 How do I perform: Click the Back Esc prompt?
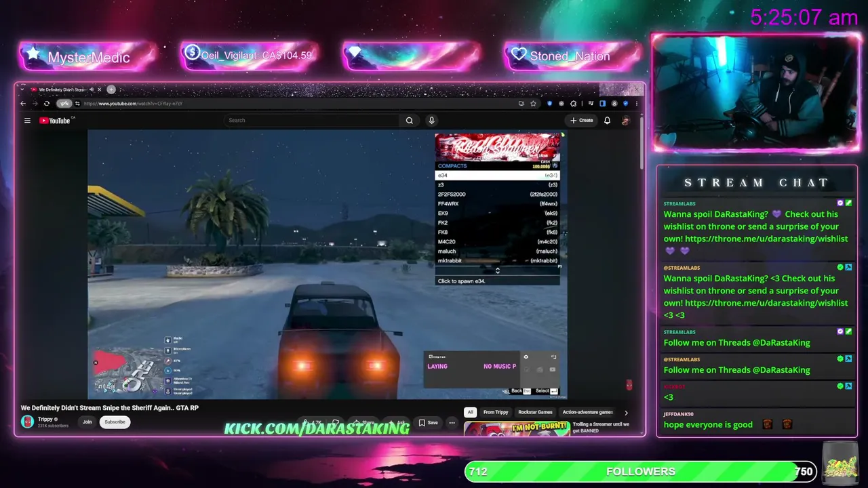pos(521,391)
